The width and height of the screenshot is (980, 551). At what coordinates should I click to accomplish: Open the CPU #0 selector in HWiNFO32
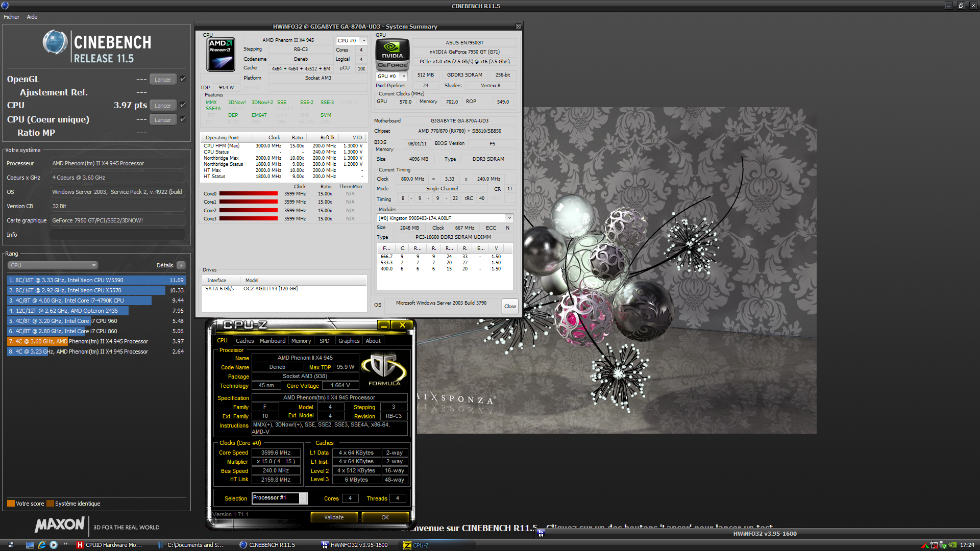tap(352, 40)
